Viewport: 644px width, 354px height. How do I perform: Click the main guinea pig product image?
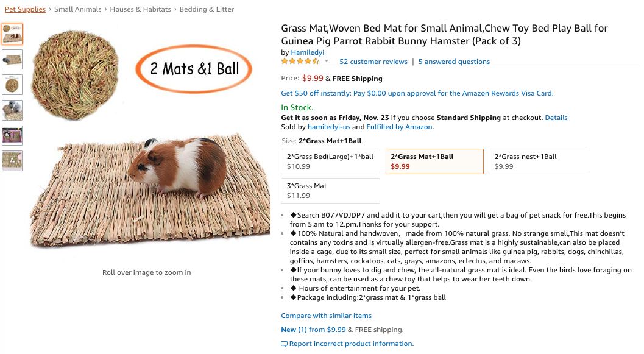(x=150, y=140)
